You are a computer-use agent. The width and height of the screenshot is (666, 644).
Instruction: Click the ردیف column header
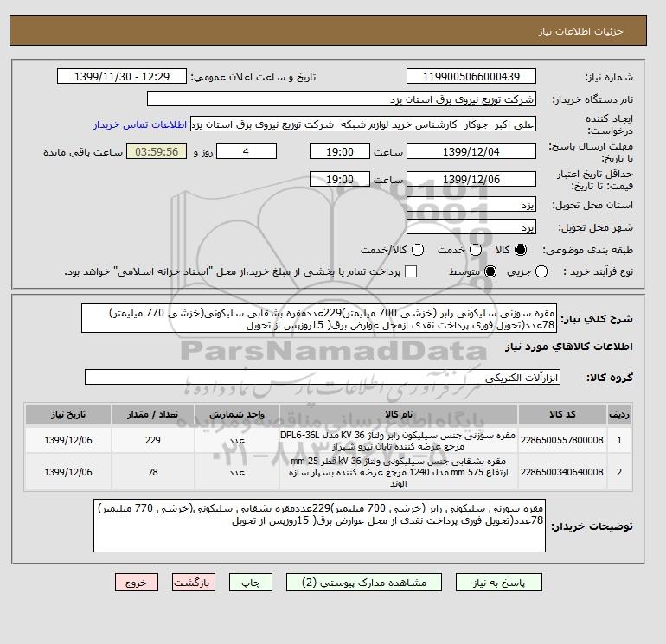(x=619, y=414)
